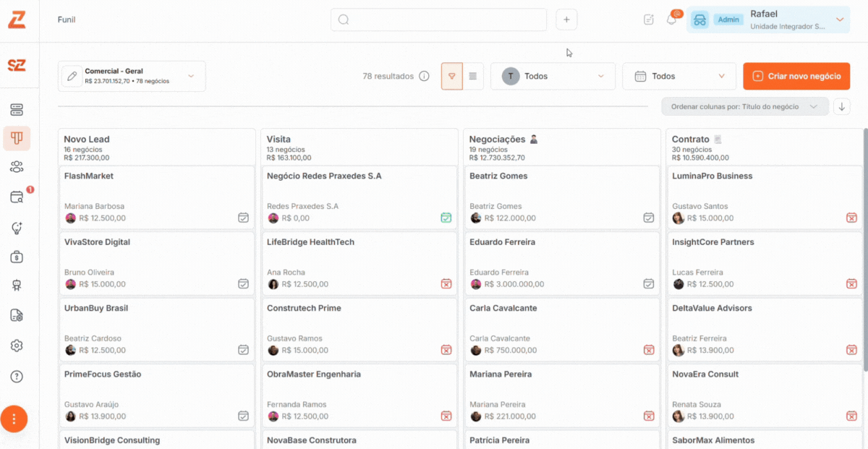Open the server list sidebar icon
868x449 pixels.
[x=17, y=110]
